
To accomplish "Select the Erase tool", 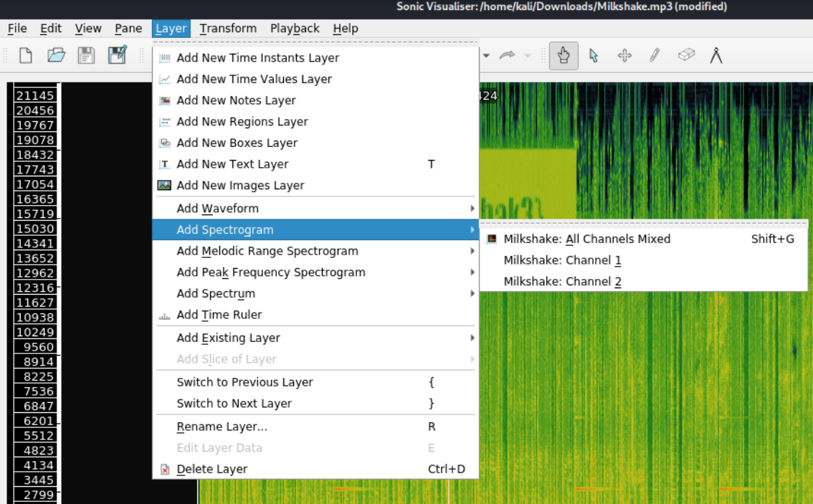I will 686,56.
